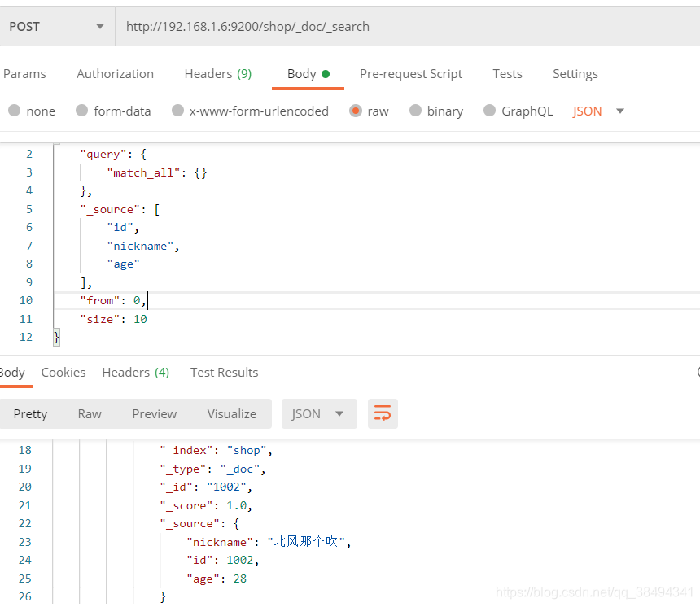Open the POST method dropdown
Screen dimensions: 700x607
click(57, 27)
